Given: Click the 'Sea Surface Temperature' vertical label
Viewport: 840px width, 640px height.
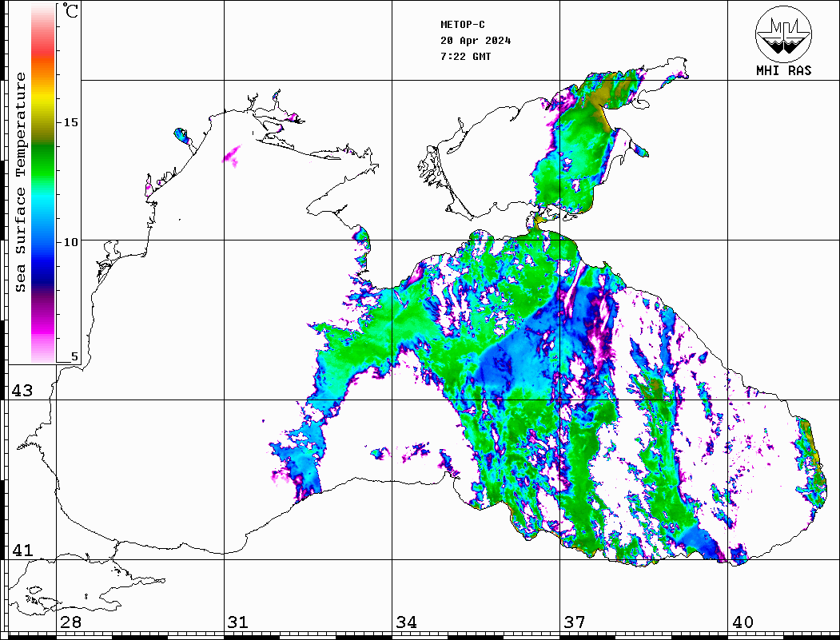Looking at the screenshot, I should 20,182.
